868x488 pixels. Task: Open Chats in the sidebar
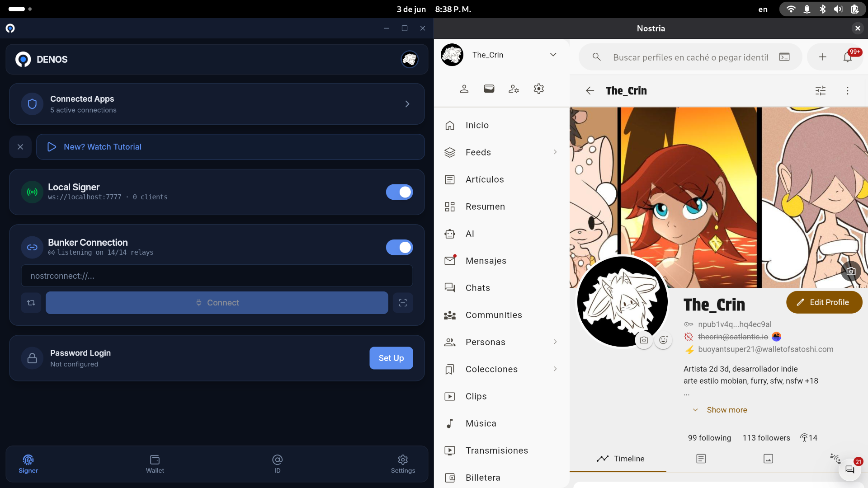coord(501,288)
